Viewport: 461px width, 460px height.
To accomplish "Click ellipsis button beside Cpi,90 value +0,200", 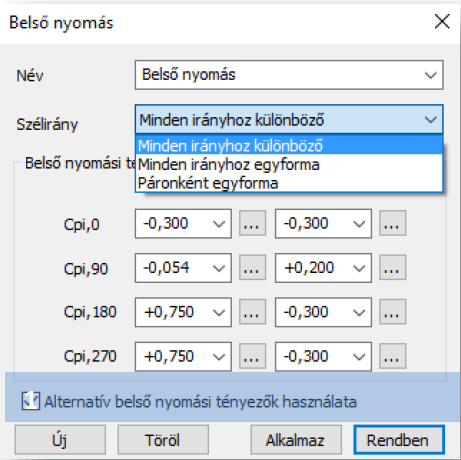I will [392, 268].
